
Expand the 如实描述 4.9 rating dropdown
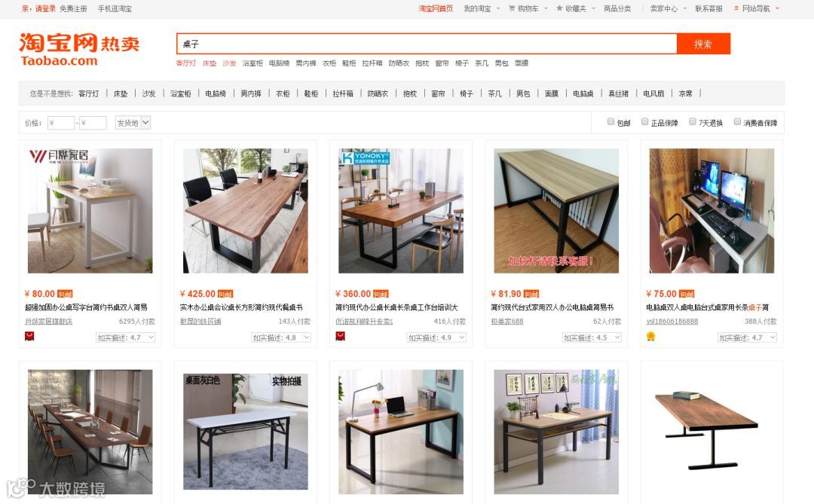(x=436, y=338)
